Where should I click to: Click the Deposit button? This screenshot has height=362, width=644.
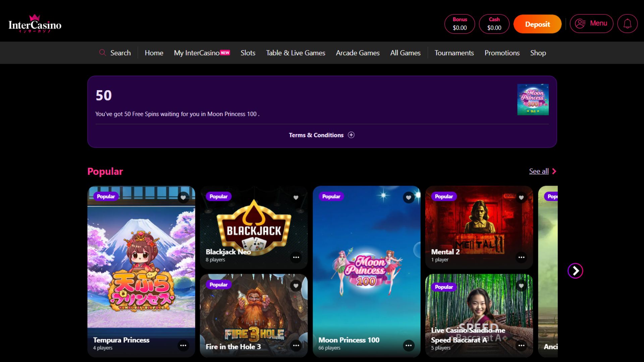537,24
